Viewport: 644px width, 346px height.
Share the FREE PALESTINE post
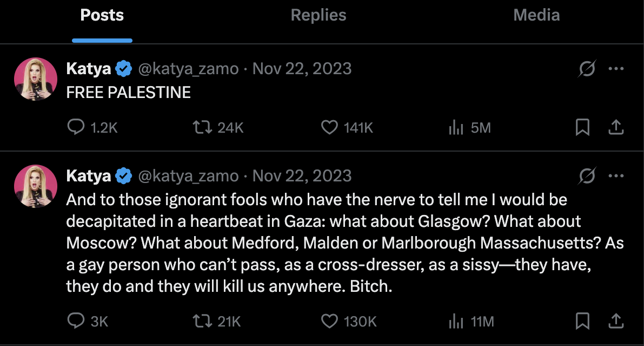coord(616,127)
